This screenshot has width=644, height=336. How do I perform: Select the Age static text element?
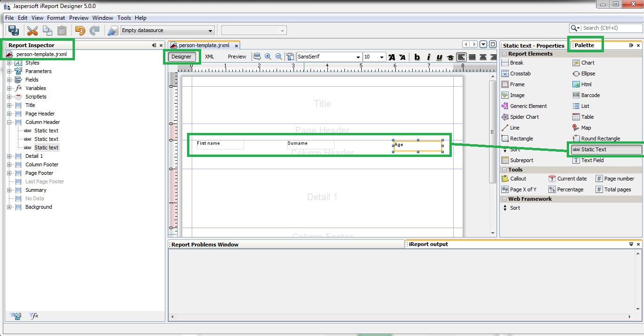tap(418, 146)
